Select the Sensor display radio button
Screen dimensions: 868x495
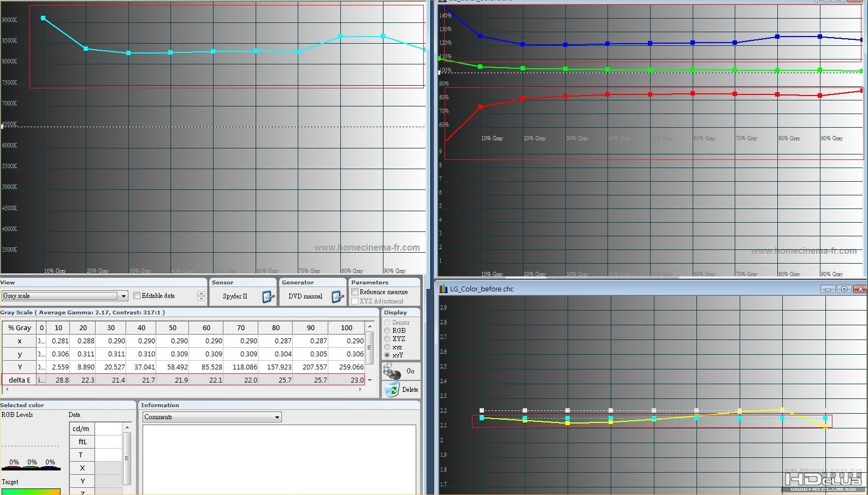click(387, 323)
